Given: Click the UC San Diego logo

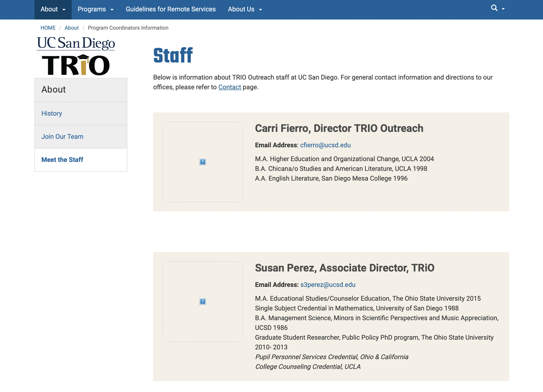Looking at the screenshot, I should click(x=76, y=43).
